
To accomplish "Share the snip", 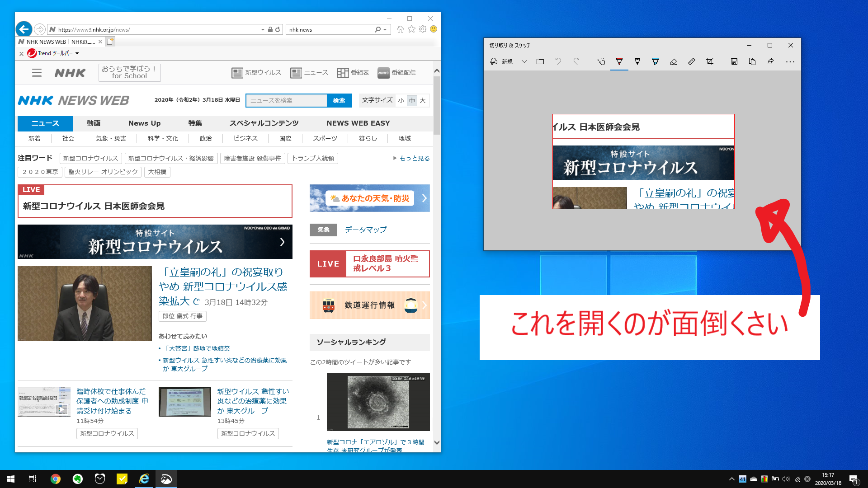I will 770,61.
